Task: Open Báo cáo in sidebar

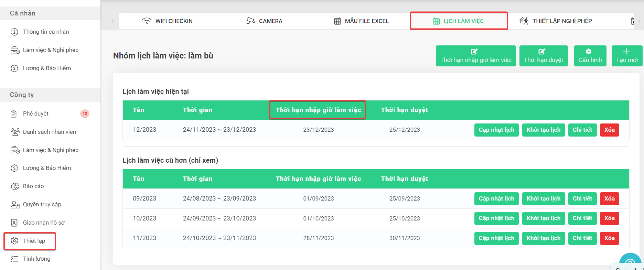Action: click(x=33, y=186)
